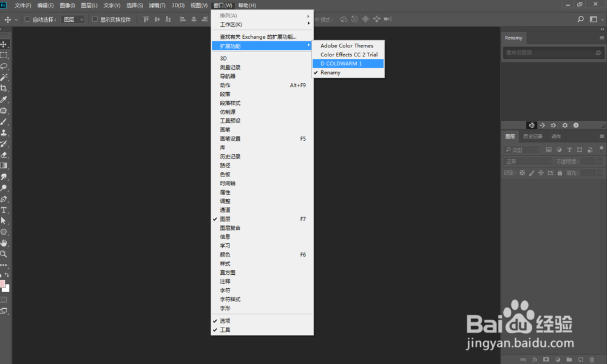Open Renamy settings gear icon
Screen dimensions: 607x364
565,126
